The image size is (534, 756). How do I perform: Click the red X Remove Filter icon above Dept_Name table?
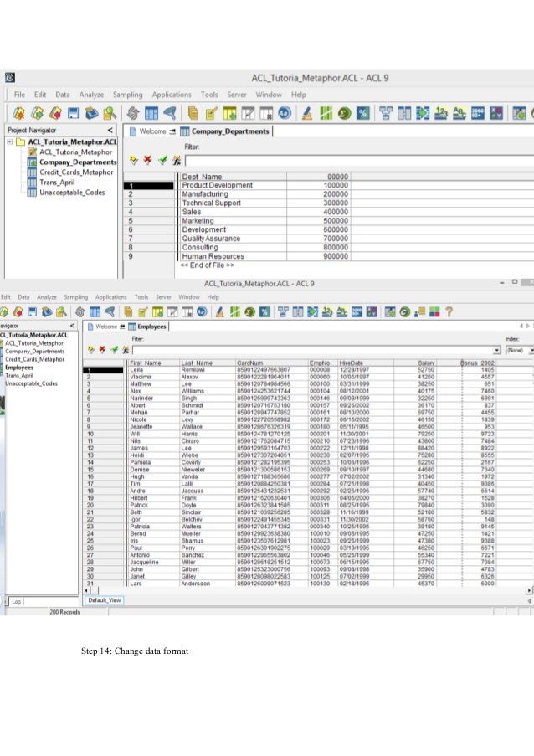[147, 159]
